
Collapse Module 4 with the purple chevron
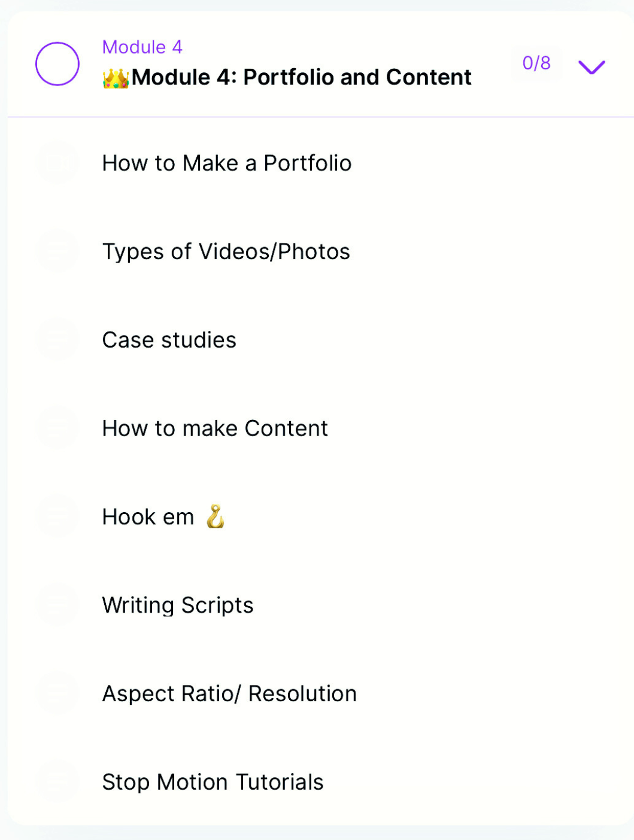pyautogui.click(x=591, y=66)
